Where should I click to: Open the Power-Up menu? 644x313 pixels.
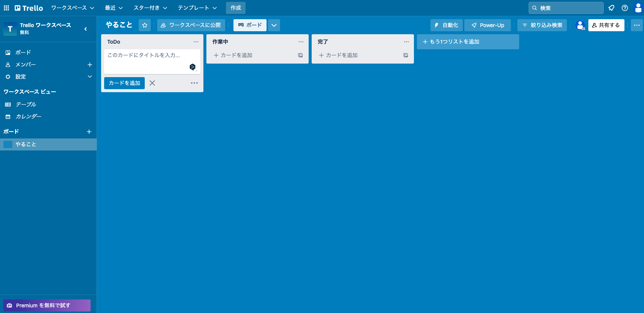point(488,25)
